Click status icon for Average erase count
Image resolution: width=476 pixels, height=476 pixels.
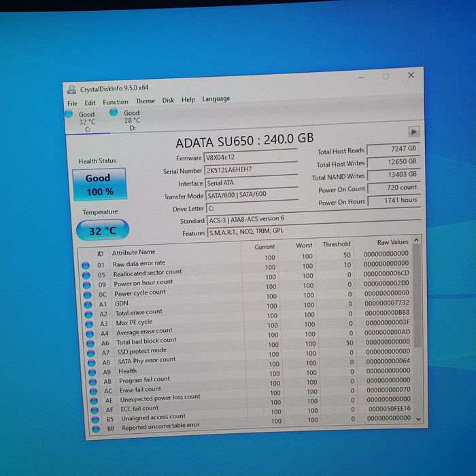coord(90,334)
